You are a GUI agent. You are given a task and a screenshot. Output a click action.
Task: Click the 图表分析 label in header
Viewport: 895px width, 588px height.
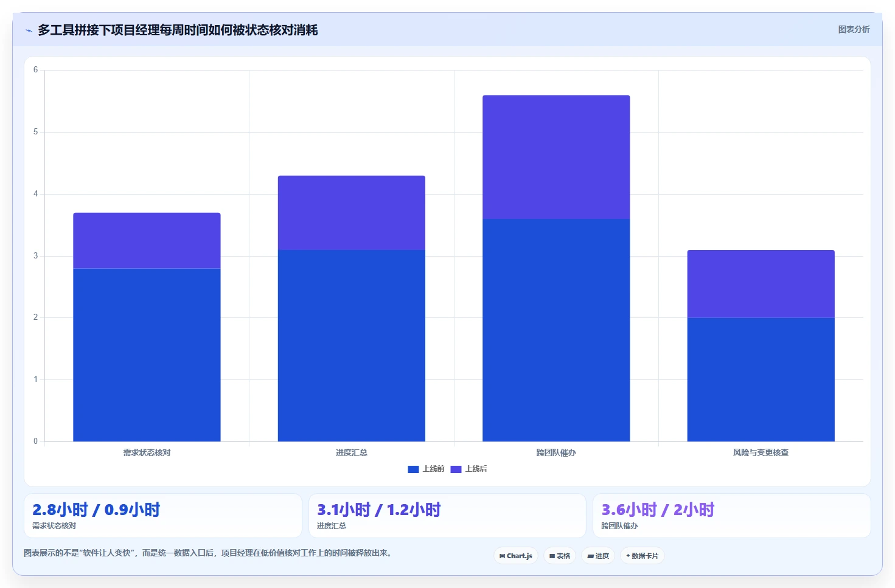(854, 29)
